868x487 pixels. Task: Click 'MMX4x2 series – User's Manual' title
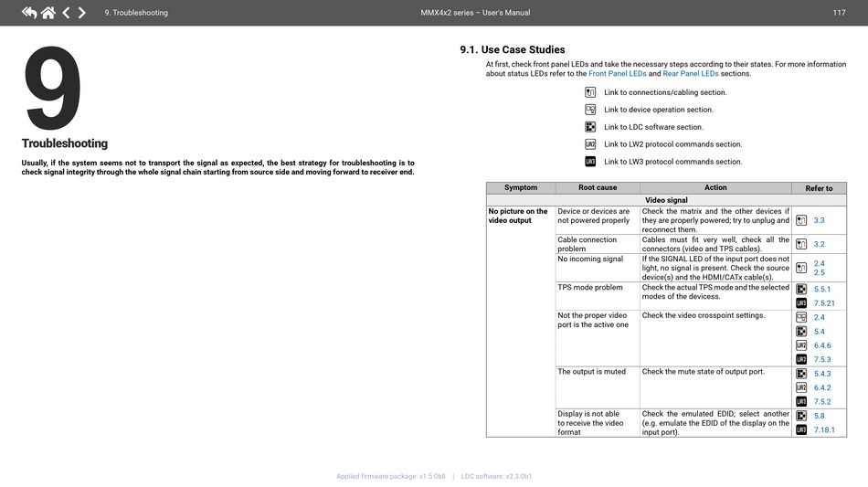(x=475, y=12)
